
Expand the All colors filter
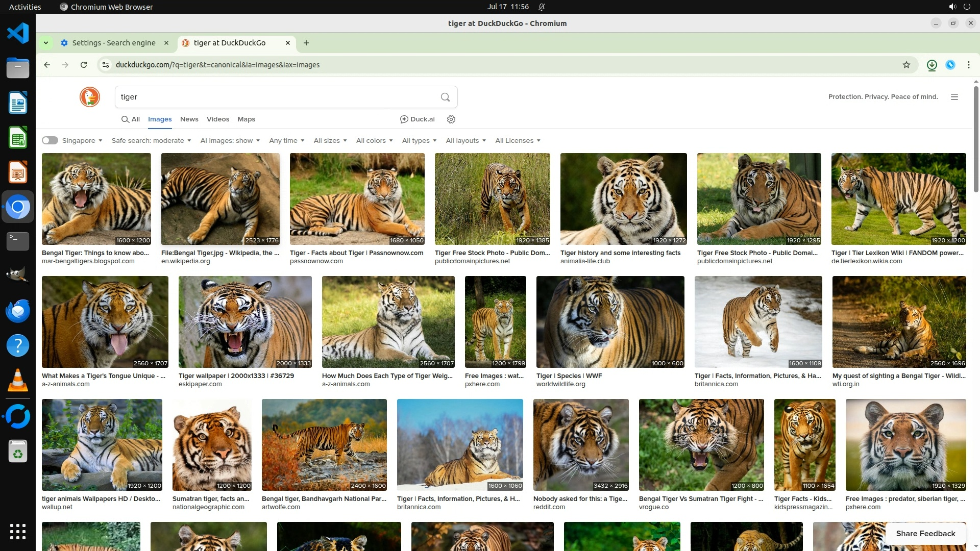374,140
